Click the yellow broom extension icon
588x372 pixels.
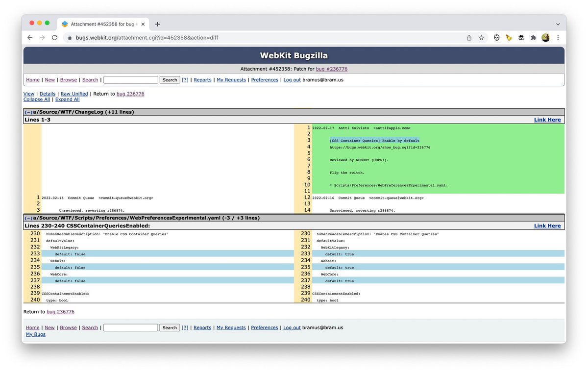[509, 38]
